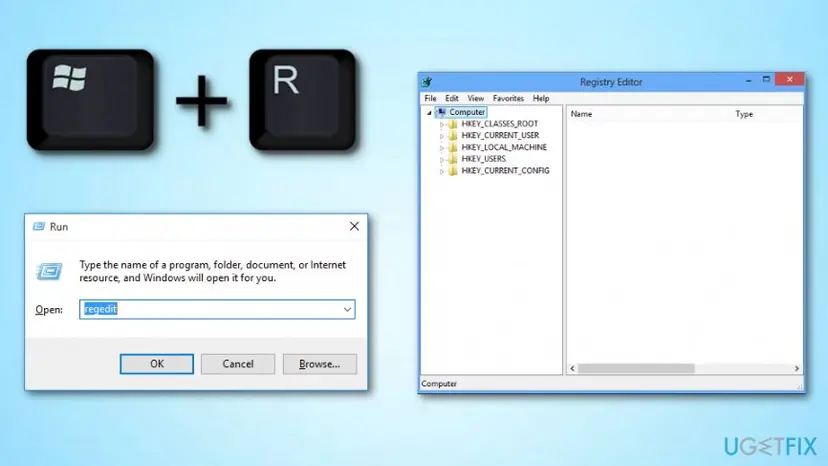Expand HKEY_CLASSES_ROOT key
The image size is (828, 466).
click(x=441, y=124)
